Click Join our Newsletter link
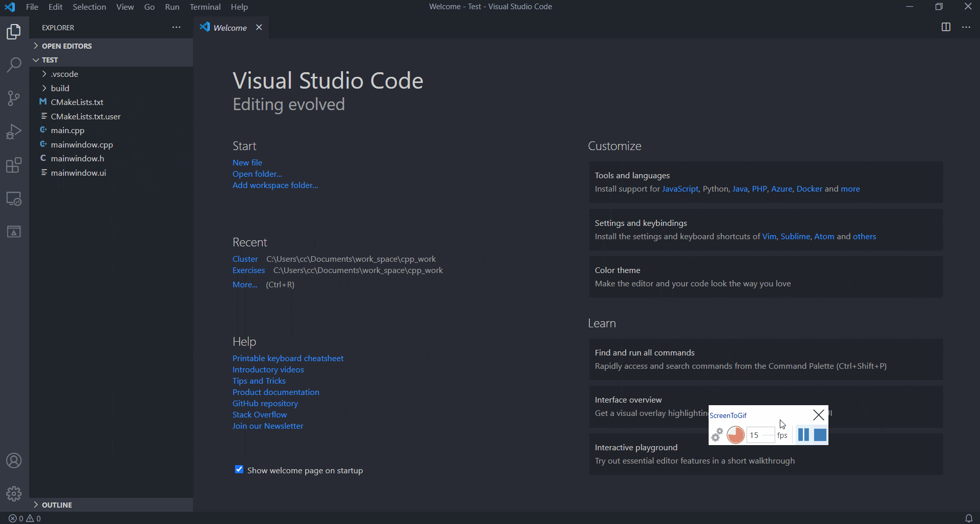 point(268,426)
